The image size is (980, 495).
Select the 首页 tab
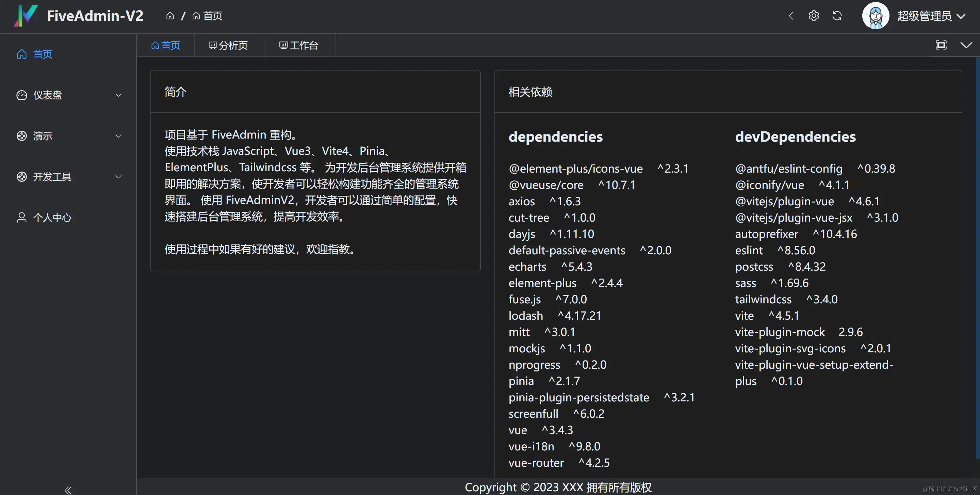[x=166, y=46]
